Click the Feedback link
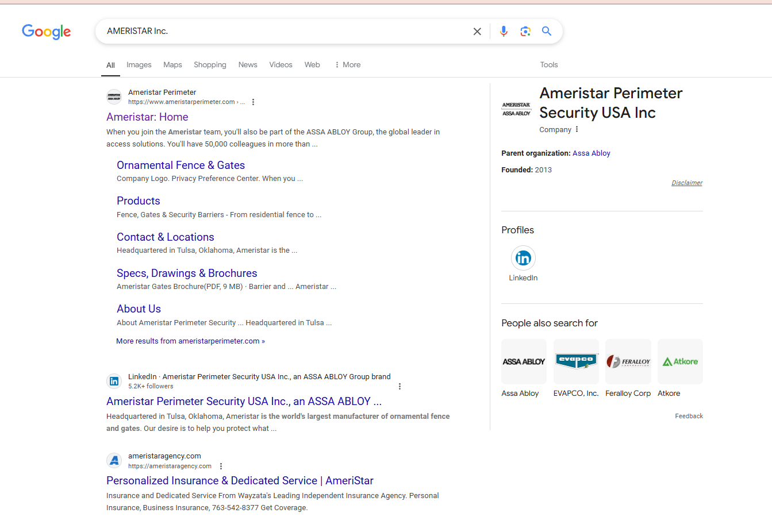The height and width of the screenshot is (532, 772). (689, 416)
